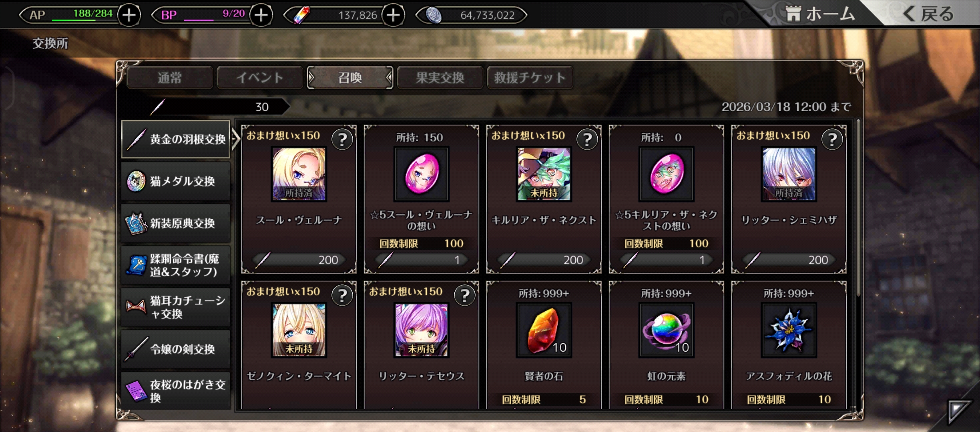Open help for リッター・シェミハザ bonus

[x=832, y=140]
